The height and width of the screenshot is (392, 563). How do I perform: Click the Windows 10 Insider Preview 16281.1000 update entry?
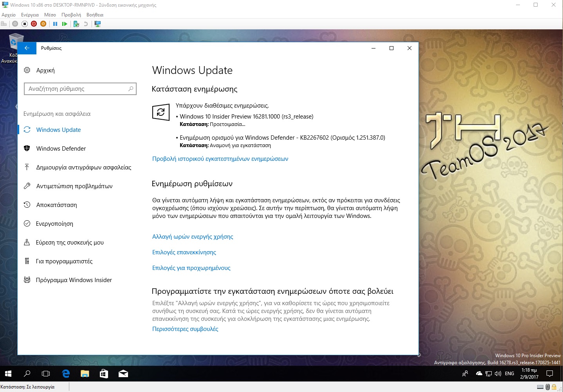coord(247,117)
